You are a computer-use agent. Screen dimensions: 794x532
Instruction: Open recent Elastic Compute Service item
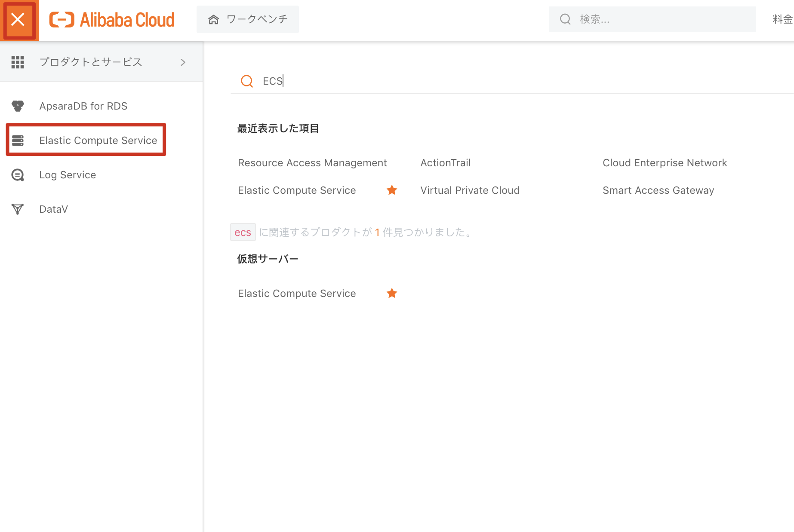tap(297, 190)
